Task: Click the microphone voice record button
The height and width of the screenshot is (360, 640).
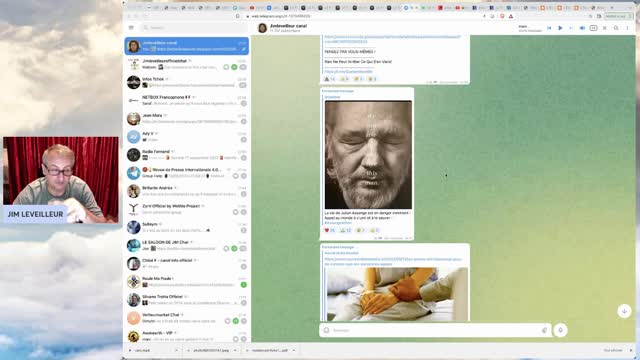Action: (x=560, y=330)
